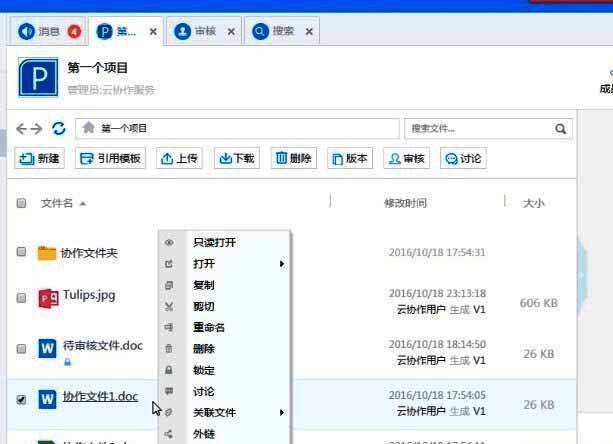Screen dimensions: 613x444
Task: Click the home icon in path bar
Action: tap(89, 128)
